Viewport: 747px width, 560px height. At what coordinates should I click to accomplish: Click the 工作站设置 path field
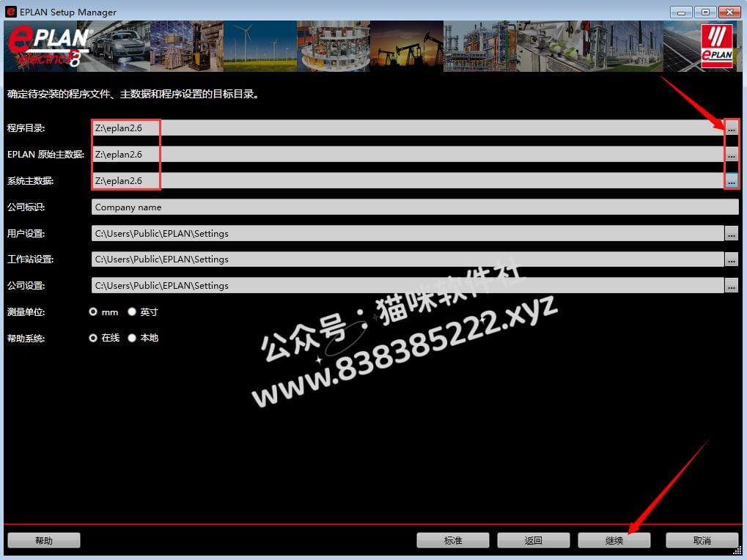pos(408,259)
